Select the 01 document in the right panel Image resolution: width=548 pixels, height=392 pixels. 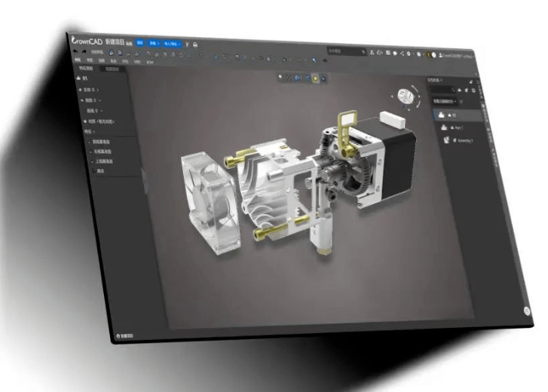click(458, 115)
